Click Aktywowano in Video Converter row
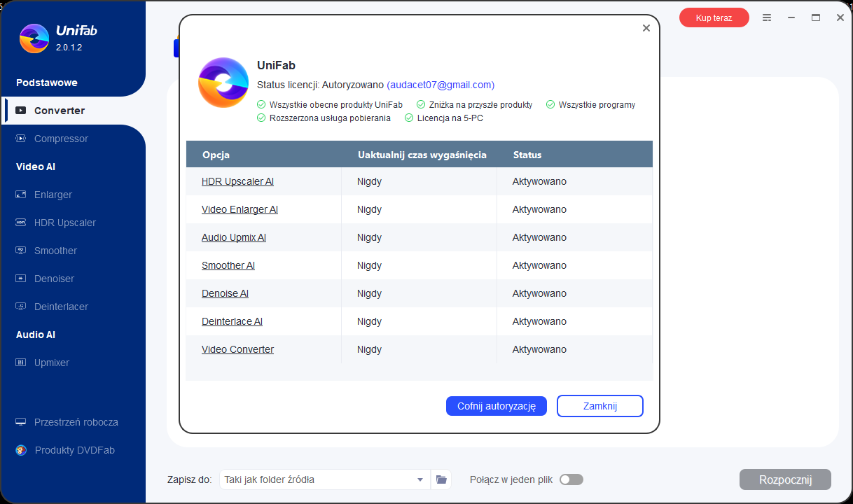Screen dimensions: 853x504 pos(539,349)
